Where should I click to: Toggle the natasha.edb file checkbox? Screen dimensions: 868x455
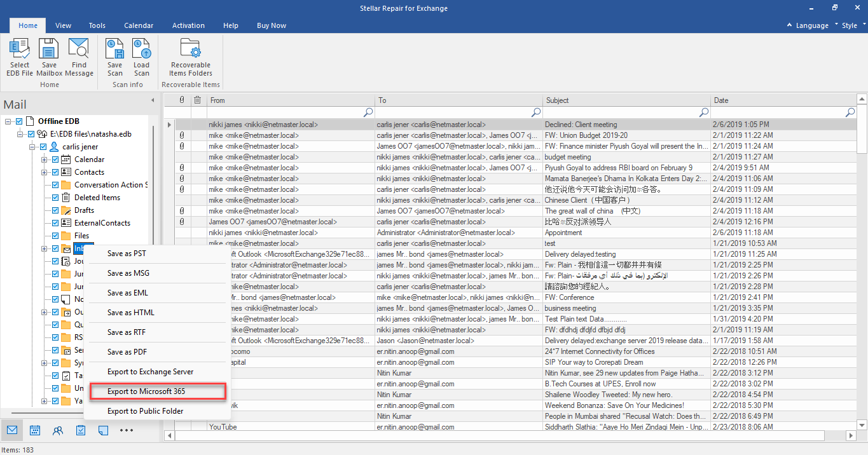[31, 134]
